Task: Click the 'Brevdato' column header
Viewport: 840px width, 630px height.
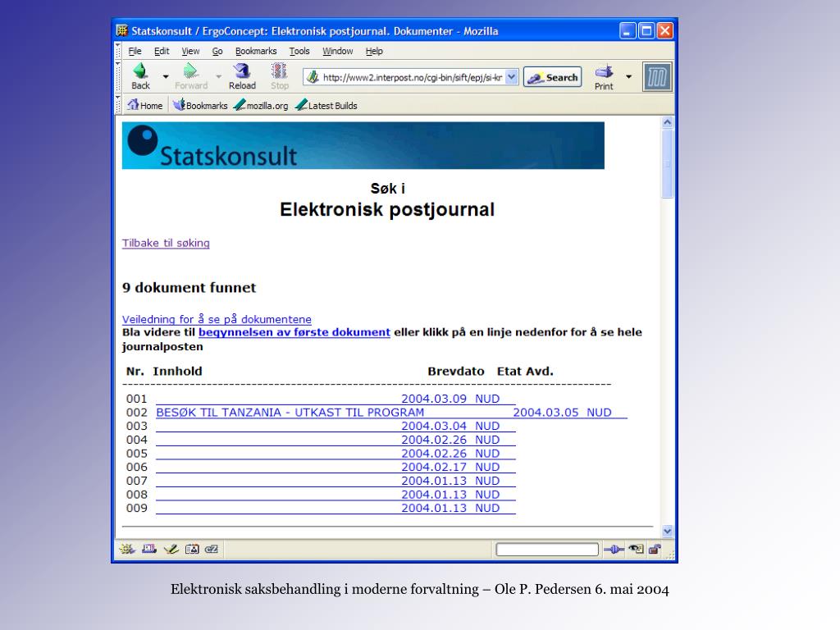Action: point(456,372)
